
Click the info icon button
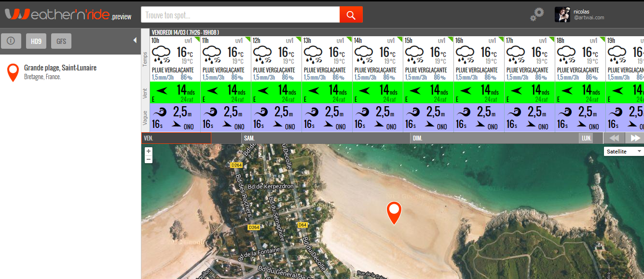click(11, 41)
